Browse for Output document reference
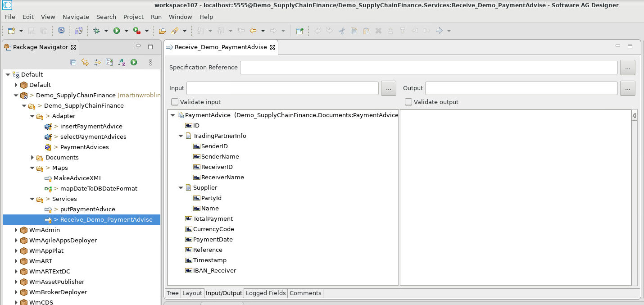Screen dimensions: 644x305 (627, 88)
